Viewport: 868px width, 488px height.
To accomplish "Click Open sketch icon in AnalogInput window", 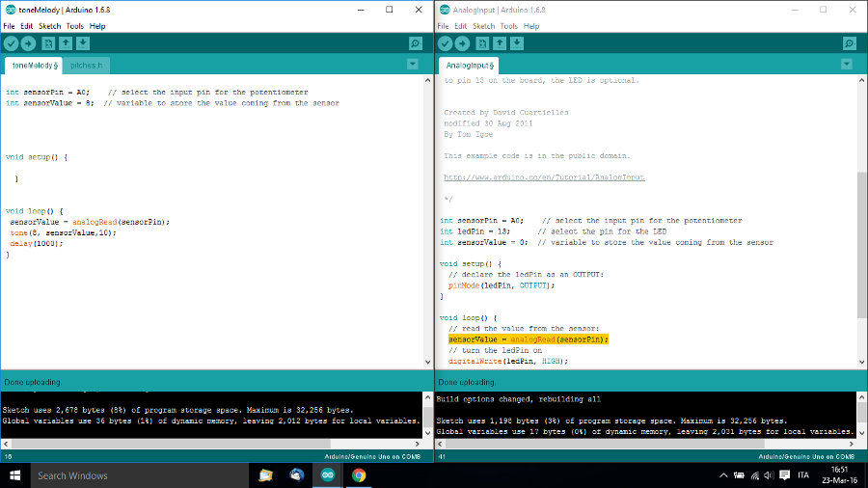I will point(500,43).
